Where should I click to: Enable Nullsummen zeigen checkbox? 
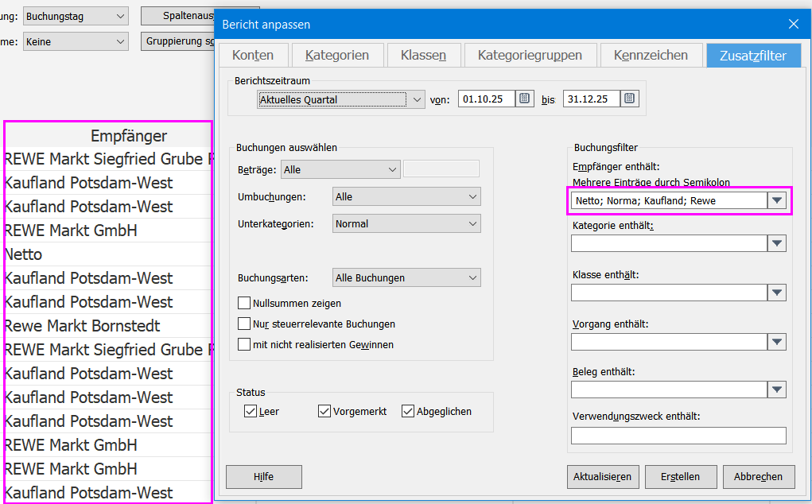click(244, 303)
